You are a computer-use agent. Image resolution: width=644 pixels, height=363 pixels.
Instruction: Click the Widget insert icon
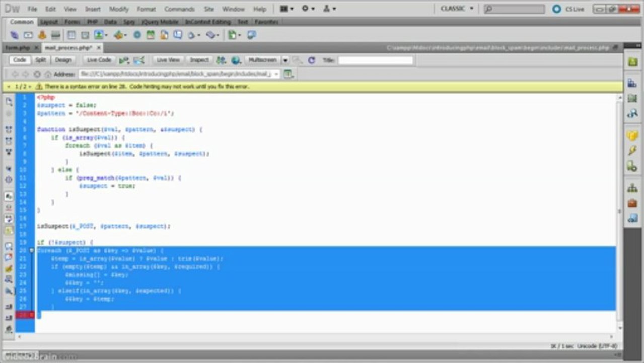pyautogui.click(x=137, y=35)
